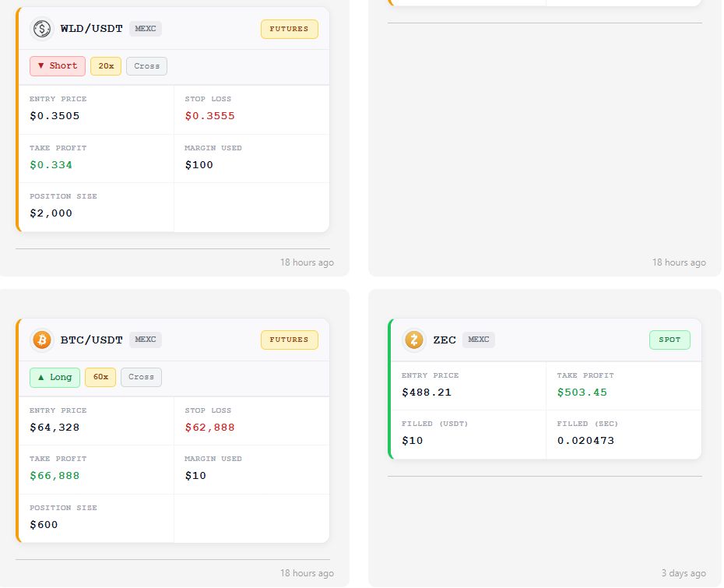Click the 20x leverage badge
This screenshot has width=724, height=588.
pos(106,66)
